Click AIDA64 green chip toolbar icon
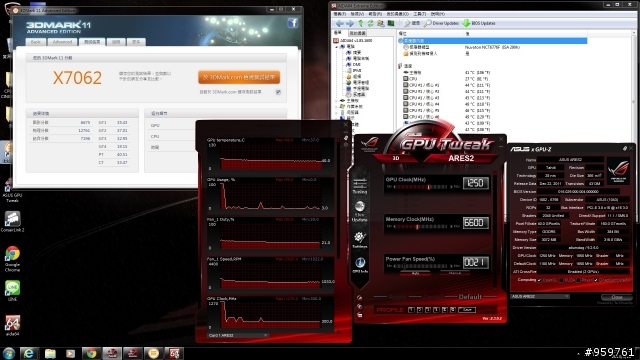The width and height of the screenshot is (640, 360). pyautogui.click(x=391, y=24)
